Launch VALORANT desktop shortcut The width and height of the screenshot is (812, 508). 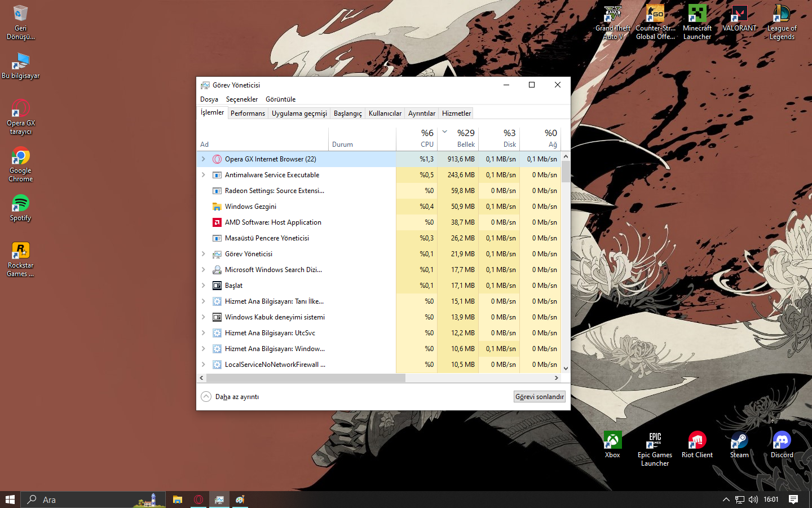coord(740,19)
